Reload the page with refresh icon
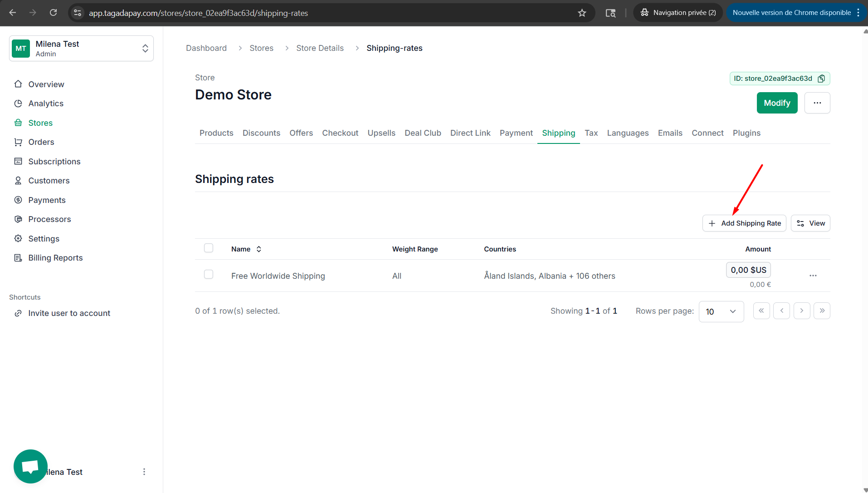This screenshot has width=868, height=493. (53, 13)
